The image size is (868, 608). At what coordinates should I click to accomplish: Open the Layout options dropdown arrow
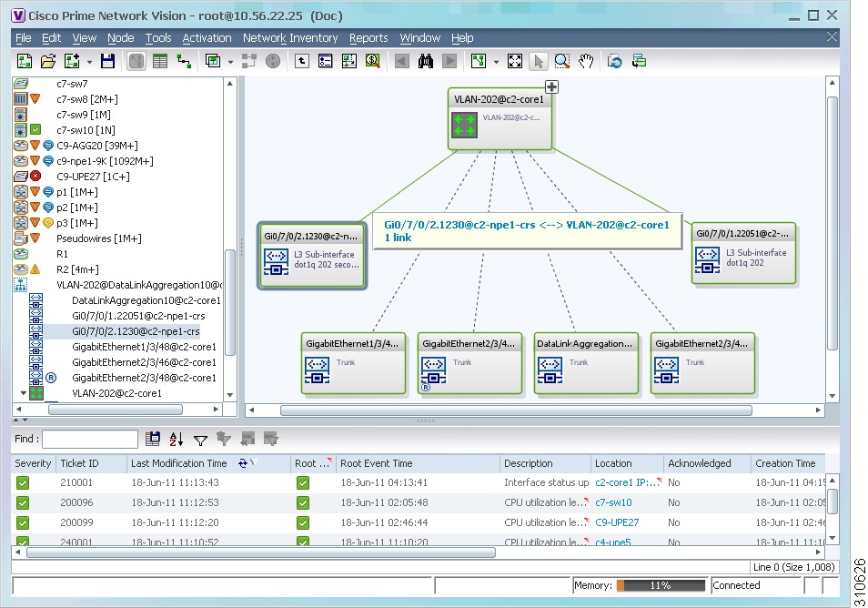[x=496, y=62]
